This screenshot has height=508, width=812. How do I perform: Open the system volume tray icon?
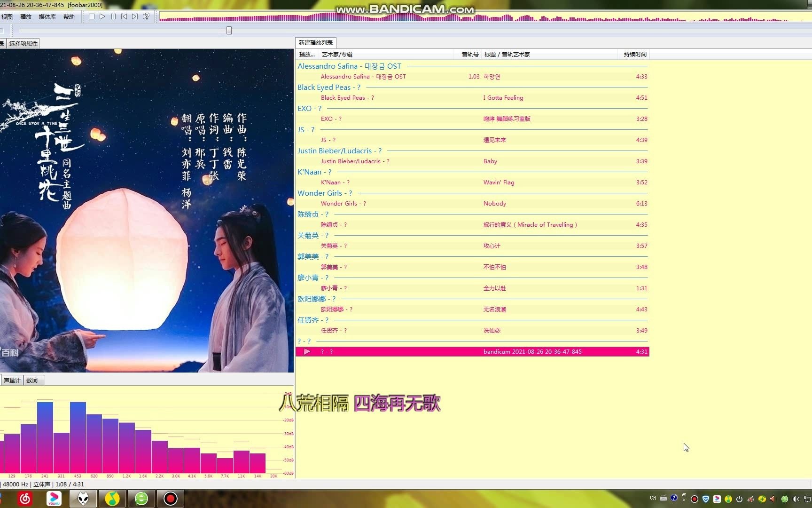tap(796, 499)
